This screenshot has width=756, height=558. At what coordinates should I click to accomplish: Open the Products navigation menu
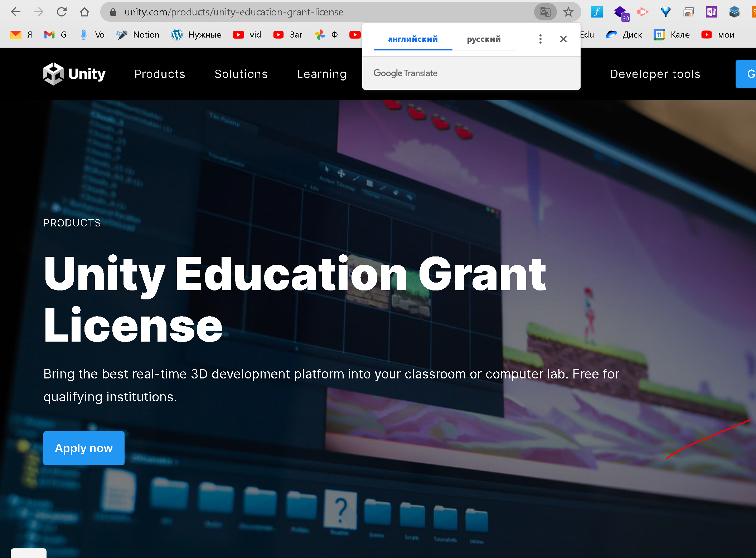160,74
